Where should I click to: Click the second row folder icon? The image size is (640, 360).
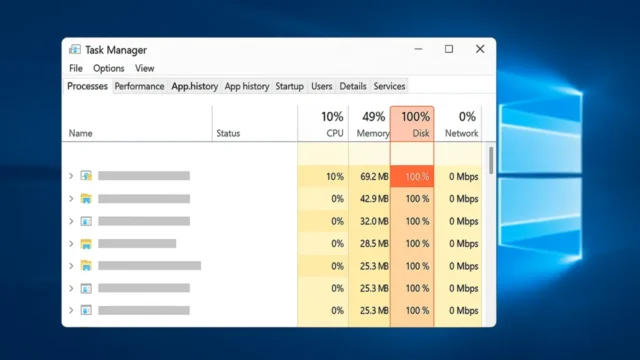86,199
